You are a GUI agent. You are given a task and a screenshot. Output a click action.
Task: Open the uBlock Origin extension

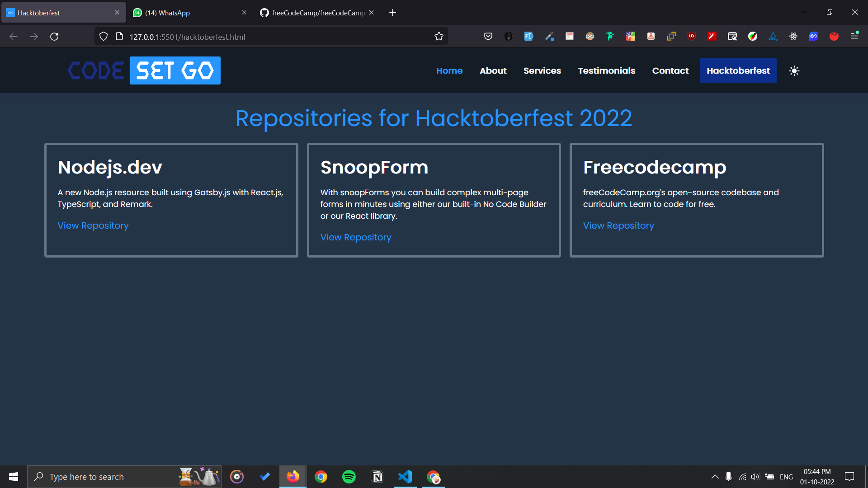click(691, 36)
